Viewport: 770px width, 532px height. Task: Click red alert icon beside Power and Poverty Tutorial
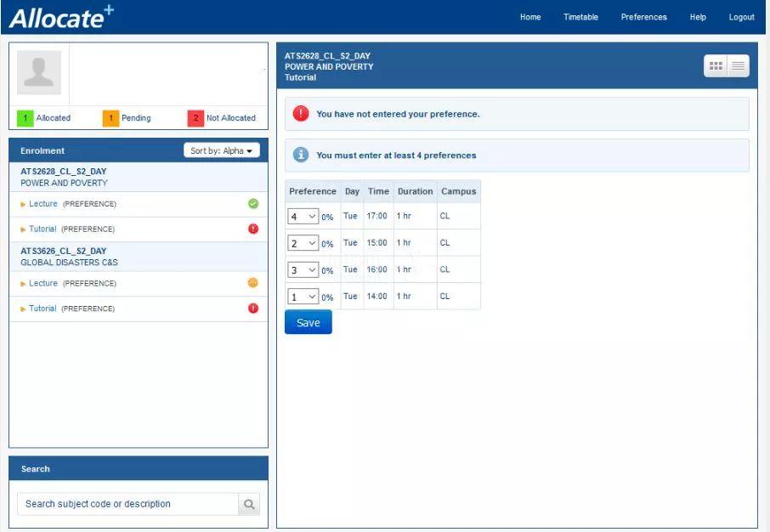click(252, 229)
